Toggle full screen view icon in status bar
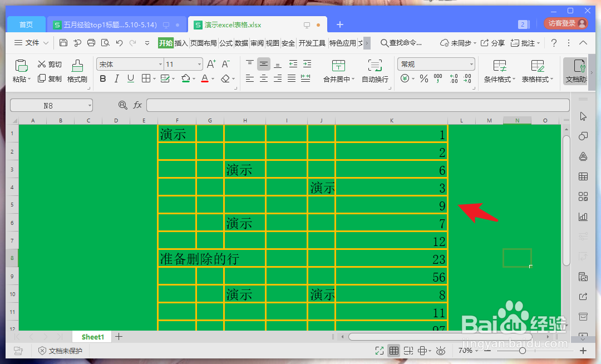The height and width of the screenshot is (364, 601). (380, 350)
